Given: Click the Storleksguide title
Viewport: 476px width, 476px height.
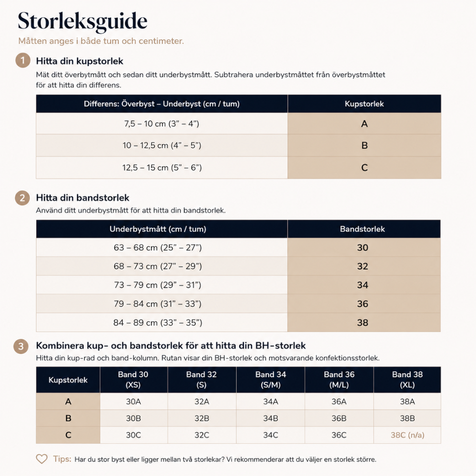Looking at the screenshot, I should coord(82,21).
